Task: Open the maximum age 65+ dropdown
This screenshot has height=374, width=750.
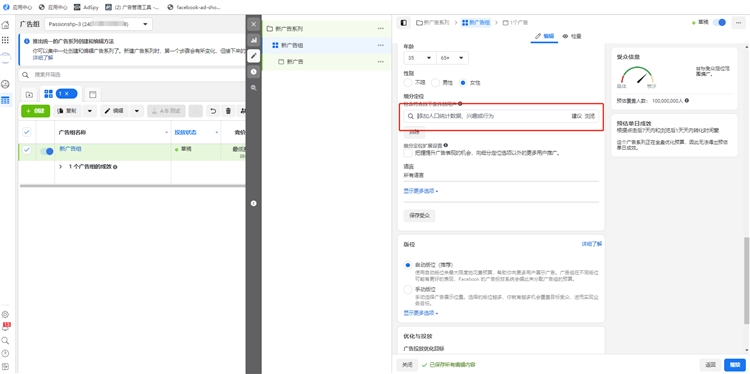Action: click(452, 58)
